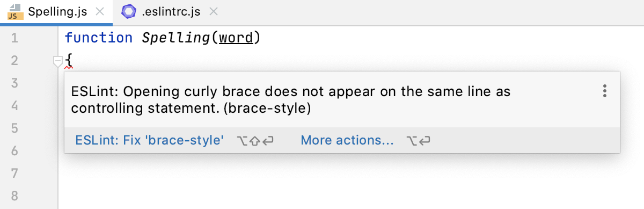Click the ESLint purple hexagon icon

point(128,12)
